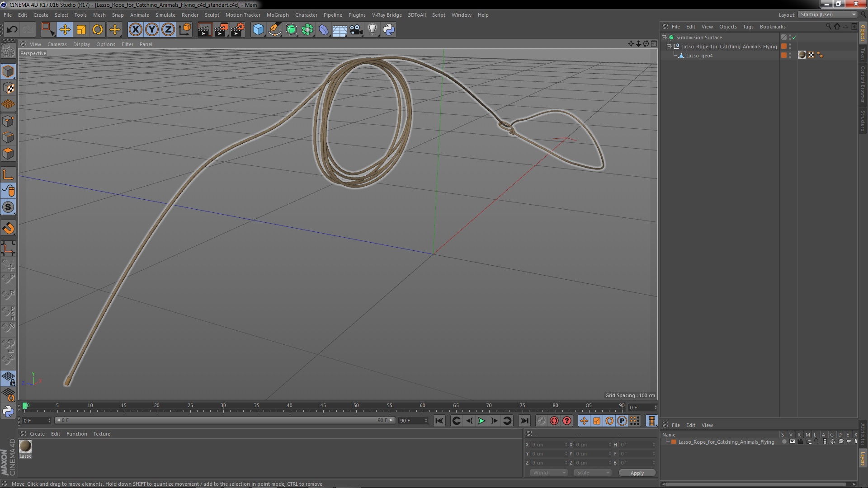Image resolution: width=868 pixels, height=488 pixels.
Task: Open the viewport Cameras menu
Action: (57, 44)
